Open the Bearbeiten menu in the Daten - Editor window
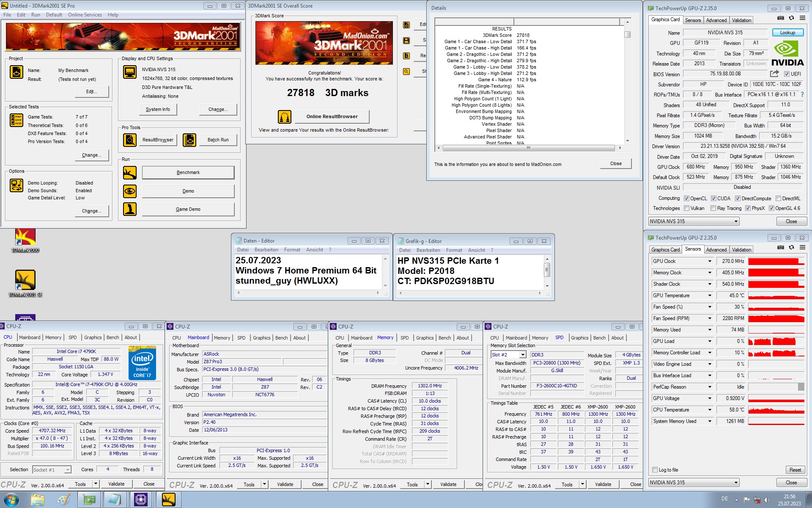 click(266, 250)
